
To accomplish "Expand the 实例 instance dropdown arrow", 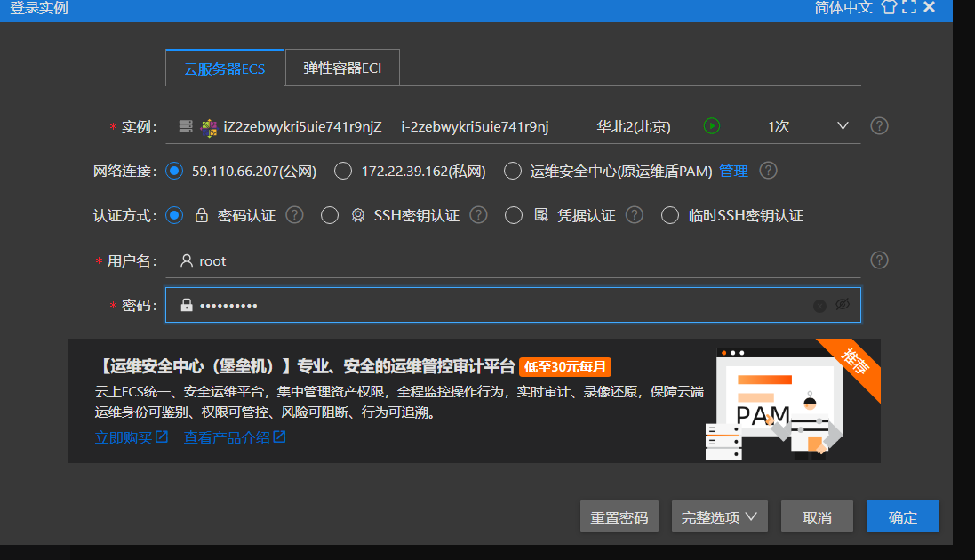I will point(843,126).
